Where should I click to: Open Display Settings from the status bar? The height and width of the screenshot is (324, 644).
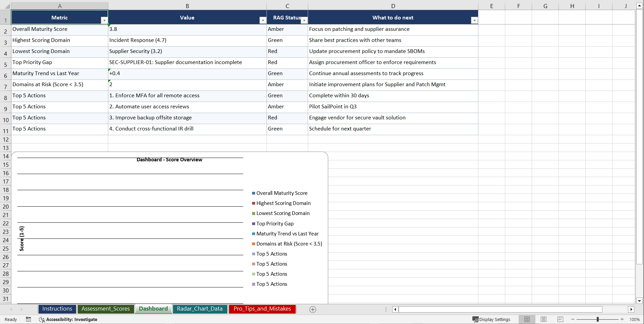tap(492, 319)
